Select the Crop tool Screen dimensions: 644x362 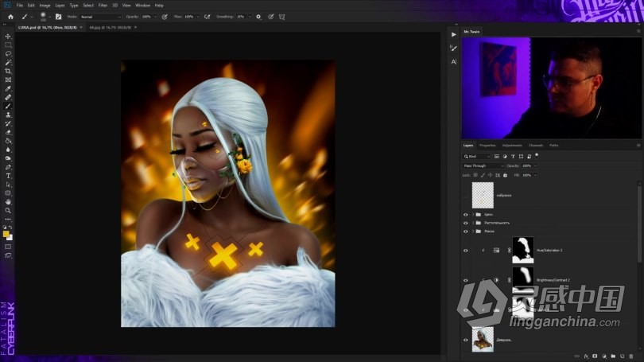pyautogui.click(x=8, y=71)
